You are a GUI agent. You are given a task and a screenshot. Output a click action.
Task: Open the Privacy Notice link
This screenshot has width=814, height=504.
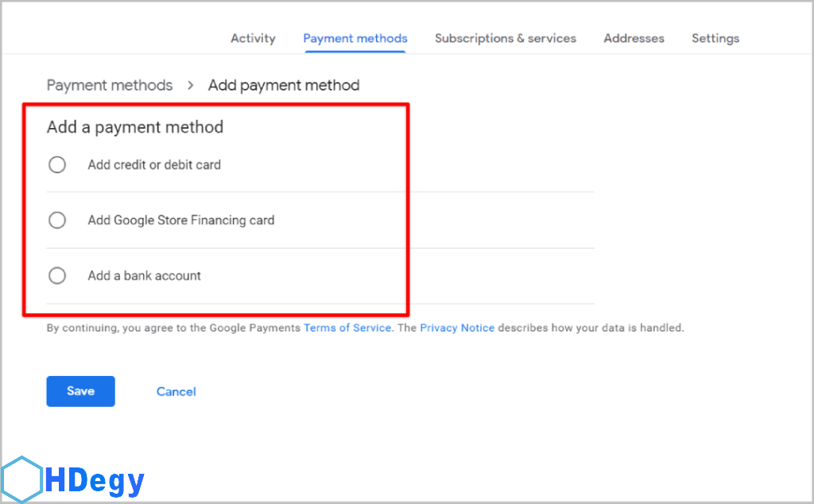coord(457,328)
